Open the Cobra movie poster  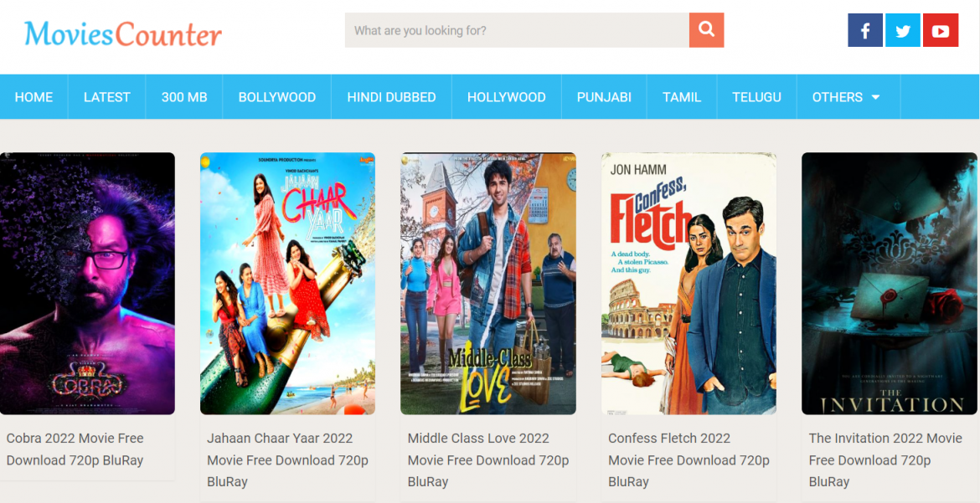87,283
